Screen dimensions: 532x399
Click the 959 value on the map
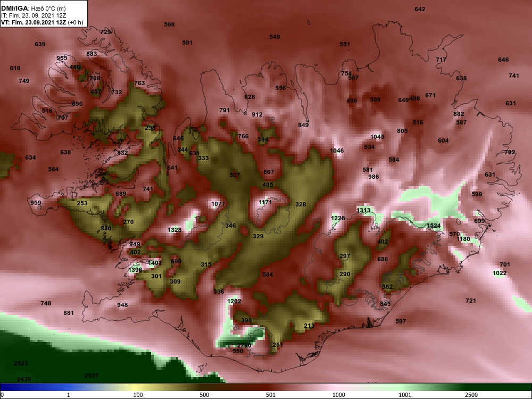(x=36, y=203)
